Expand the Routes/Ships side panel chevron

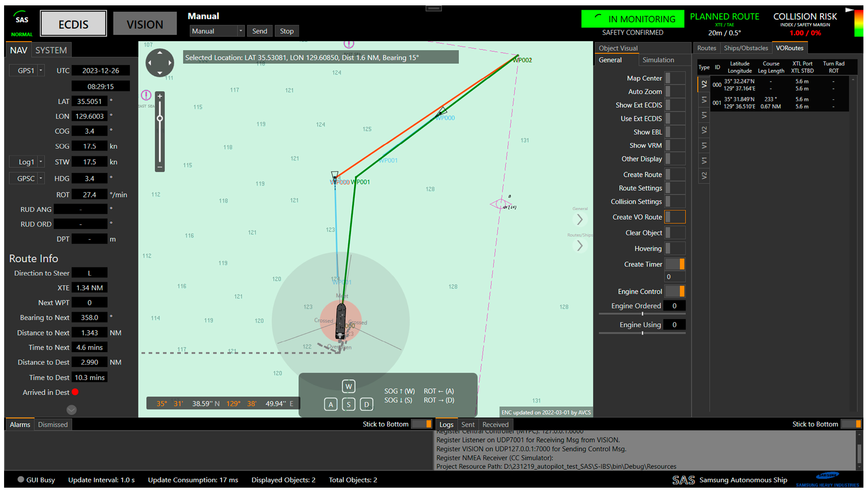point(580,246)
